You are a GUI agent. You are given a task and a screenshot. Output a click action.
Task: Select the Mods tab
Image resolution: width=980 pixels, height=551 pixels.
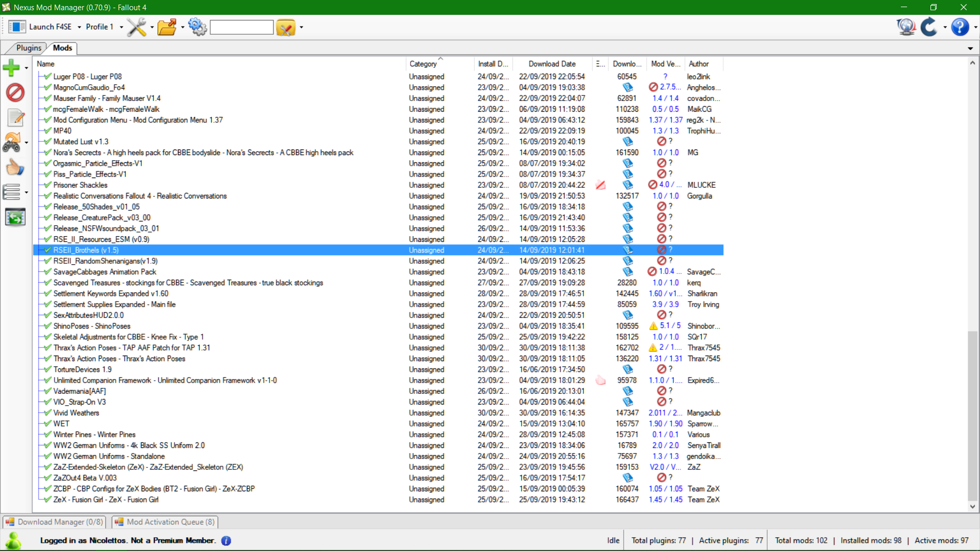[62, 48]
